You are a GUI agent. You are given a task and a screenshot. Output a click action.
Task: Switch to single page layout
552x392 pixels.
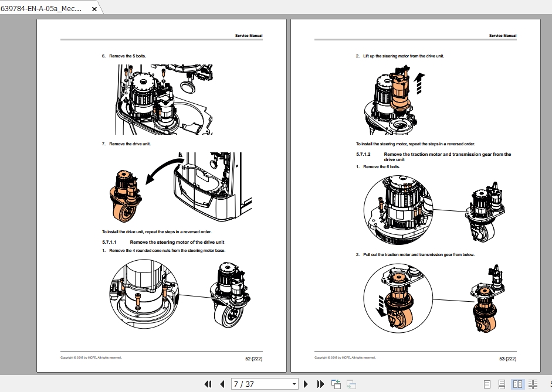487,384
